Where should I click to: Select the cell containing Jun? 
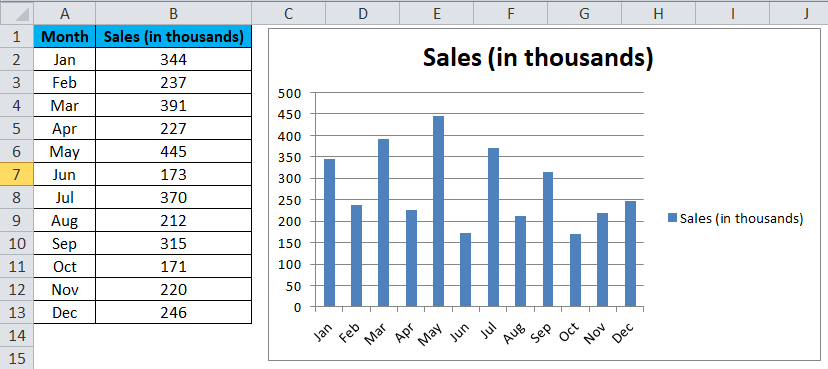65,174
